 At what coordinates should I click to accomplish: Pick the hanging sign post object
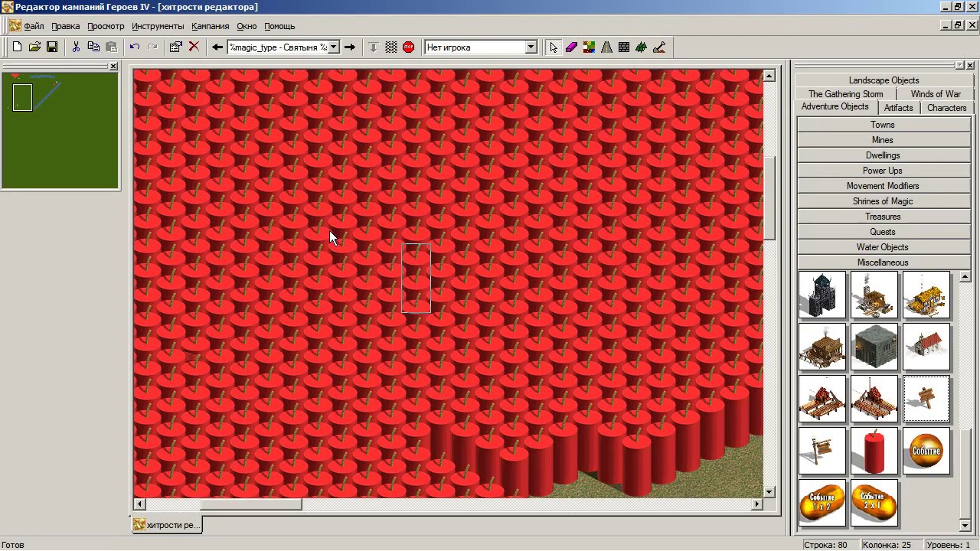point(822,451)
